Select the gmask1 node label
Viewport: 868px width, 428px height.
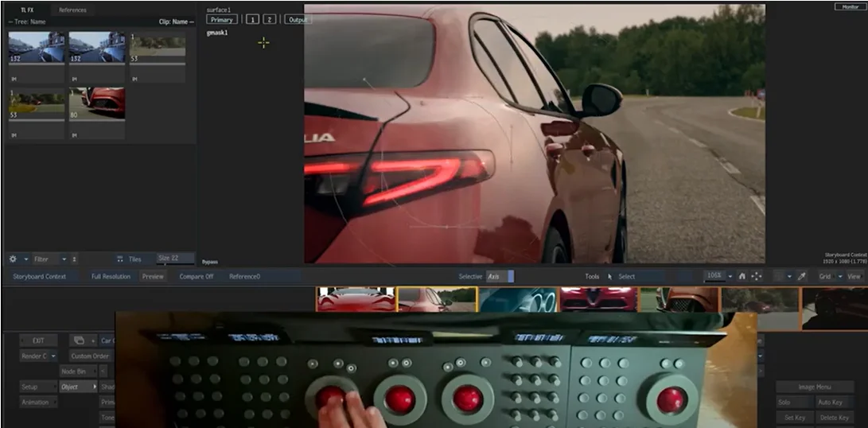coord(217,33)
